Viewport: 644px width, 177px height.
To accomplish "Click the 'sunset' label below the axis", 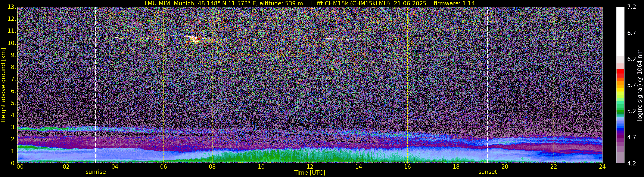I will (488, 172).
